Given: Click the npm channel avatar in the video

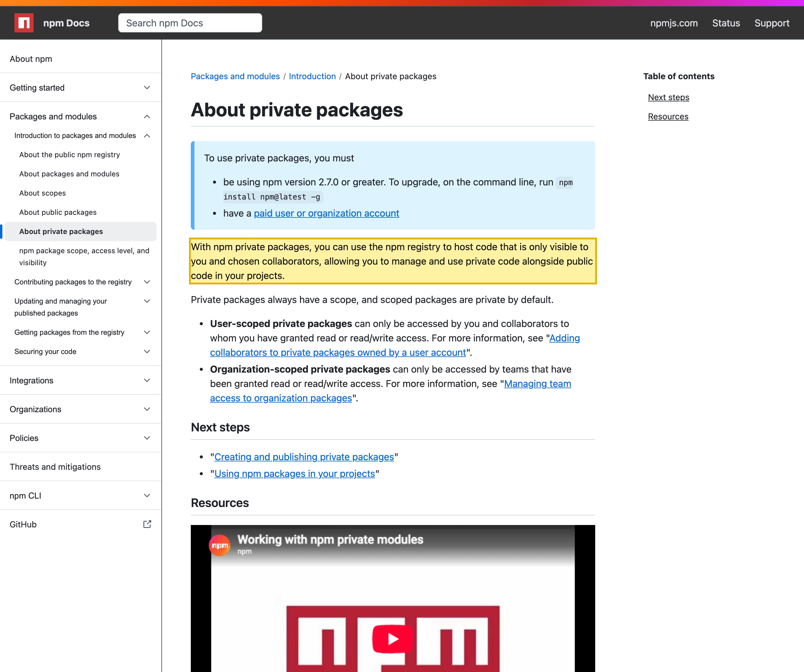Looking at the screenshot, I should pyautogui.click(x=219, y=545).
